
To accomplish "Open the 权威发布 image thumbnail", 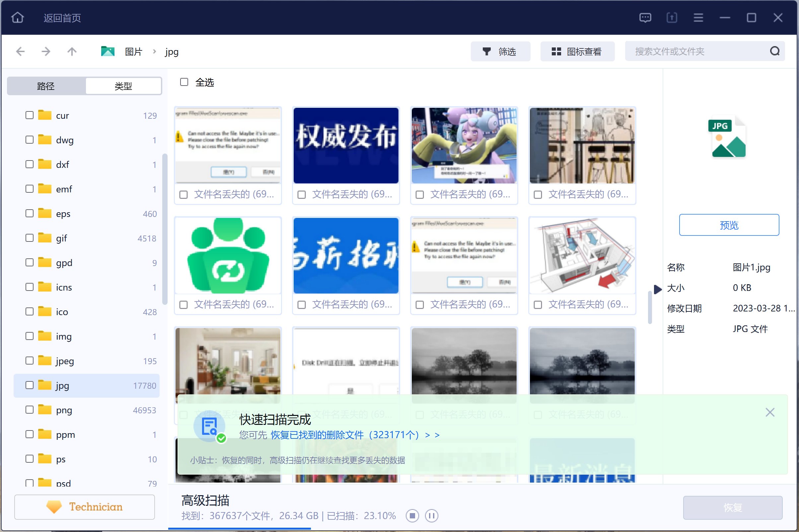I will (346, 146).
